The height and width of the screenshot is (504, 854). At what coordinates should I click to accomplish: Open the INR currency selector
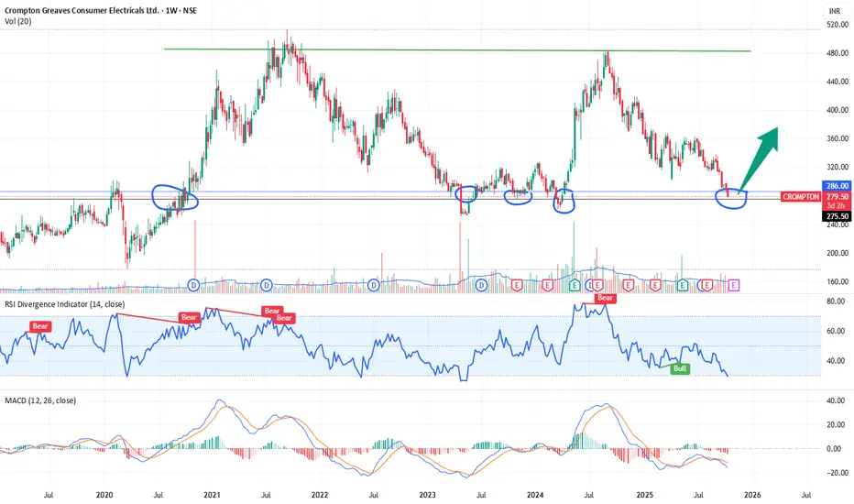[835, 11]
